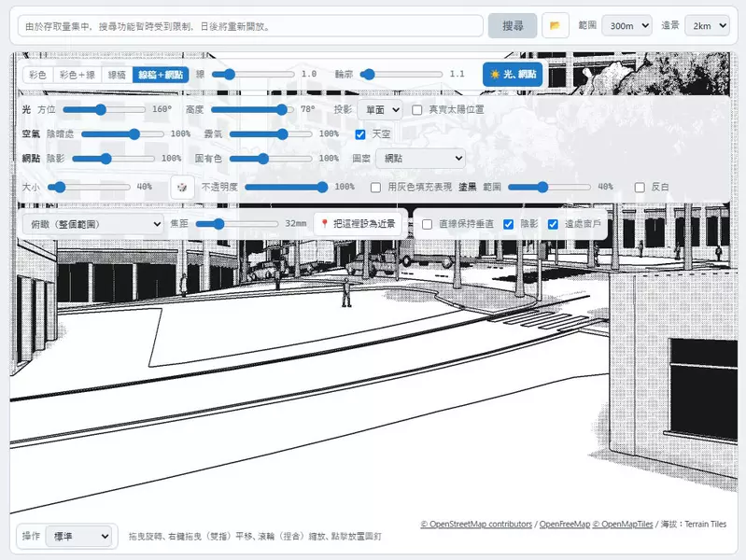The width and height of the screenshot is (746, 560).
Task: Open the 範圍 300m dropdown
Action: pyautogui.click(x=626, y=26)
